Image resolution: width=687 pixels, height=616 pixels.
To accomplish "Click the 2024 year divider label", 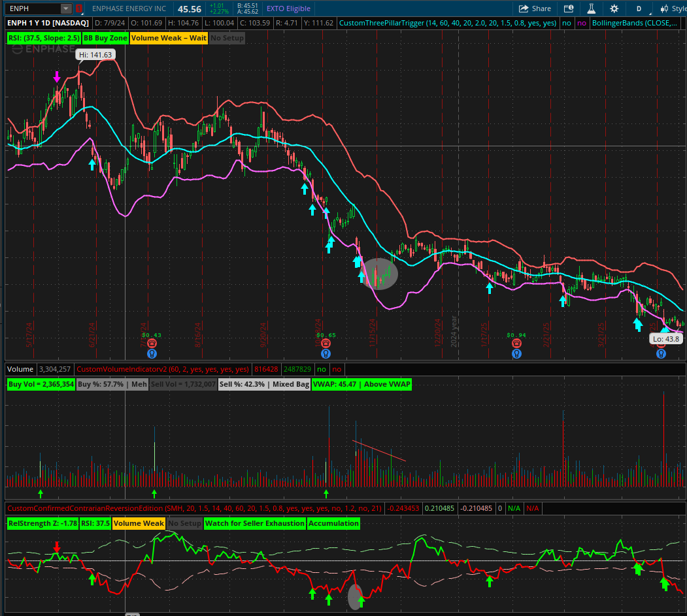I will [x=454, y=331].
